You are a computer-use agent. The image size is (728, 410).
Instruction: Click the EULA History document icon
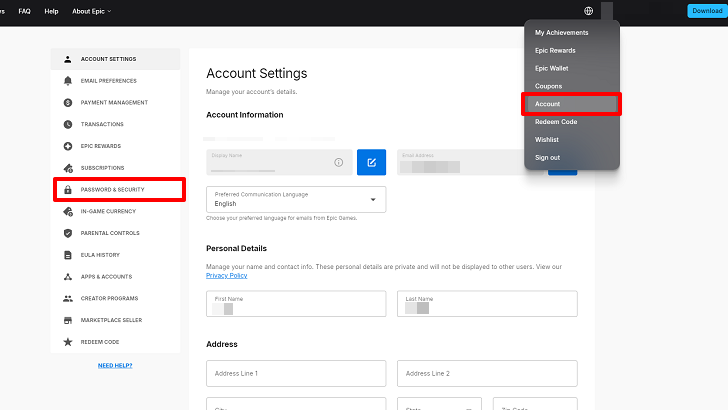pos(68,255)
